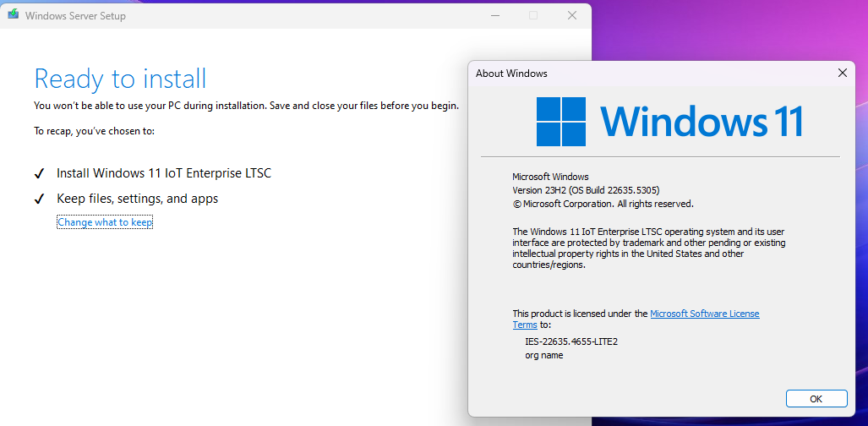Click the Windows 11 logo in About Windows
The width and height of the screenshot is (868, 426).
click(670, 122)
